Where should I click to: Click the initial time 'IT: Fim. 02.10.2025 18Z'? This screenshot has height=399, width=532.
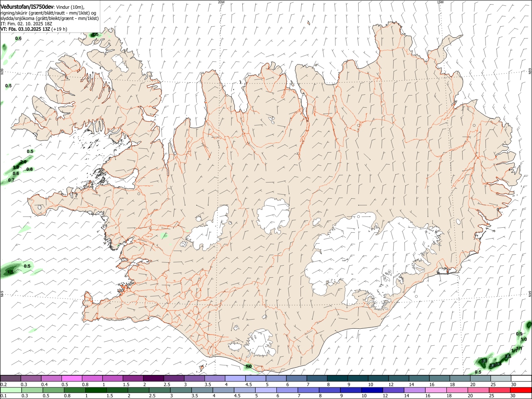point(26,24)
